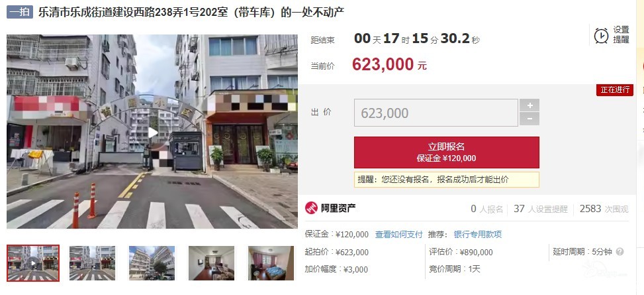Decrease bid with the minus stepper
Image resolution: width=644 pixels, height=295 pixels.
pos(529,119)
